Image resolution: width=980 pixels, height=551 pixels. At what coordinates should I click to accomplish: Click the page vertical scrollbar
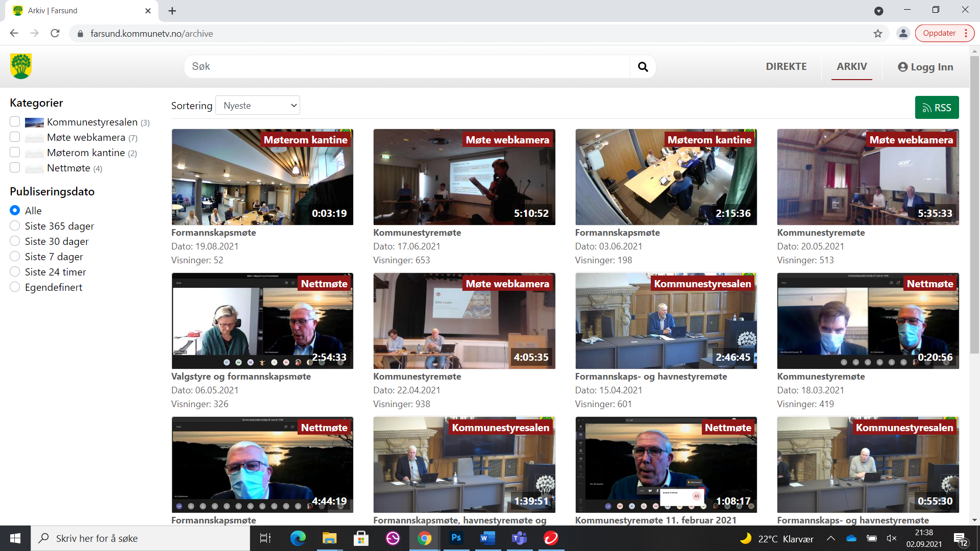pyautogui.click(x=974, y=204)
